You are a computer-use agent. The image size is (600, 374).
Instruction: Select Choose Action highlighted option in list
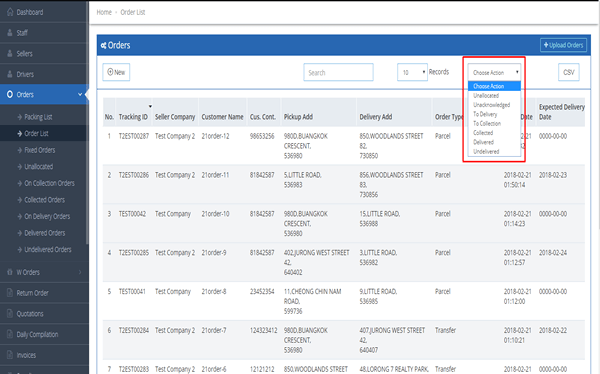coord(494,86)
